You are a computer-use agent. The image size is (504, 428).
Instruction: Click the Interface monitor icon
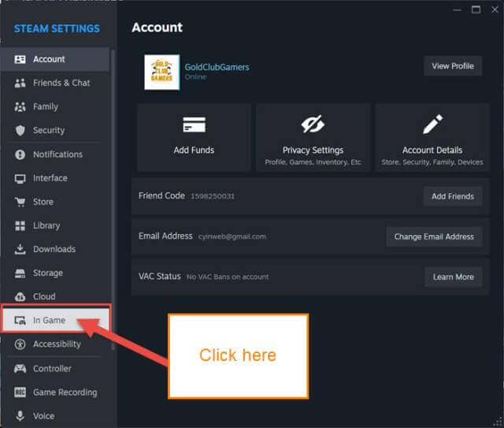tap(20, 178)
